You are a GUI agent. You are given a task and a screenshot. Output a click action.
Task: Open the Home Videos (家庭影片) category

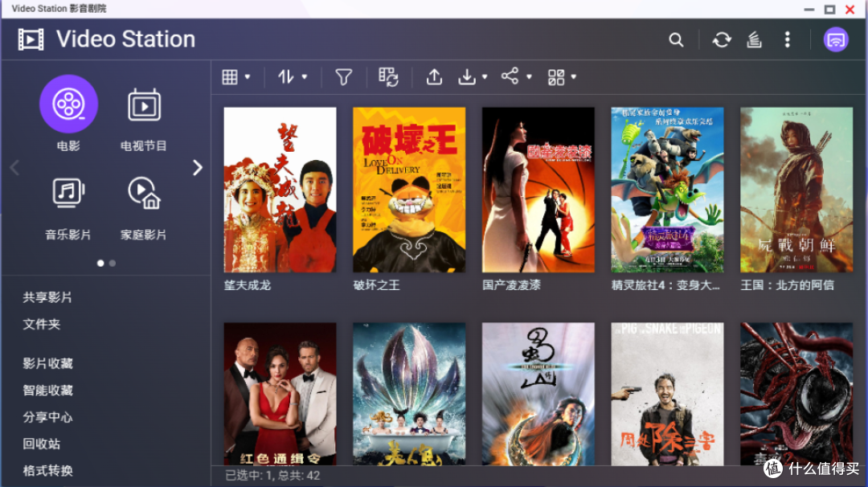[144, 193]
